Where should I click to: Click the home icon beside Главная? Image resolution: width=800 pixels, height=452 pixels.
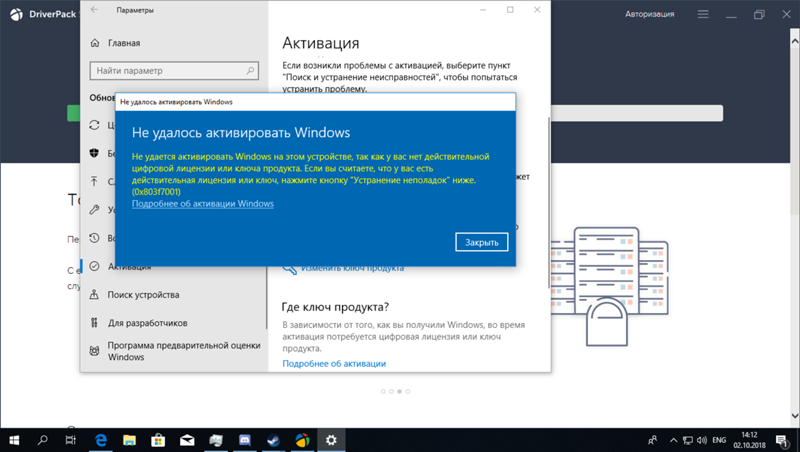[95, 43]
